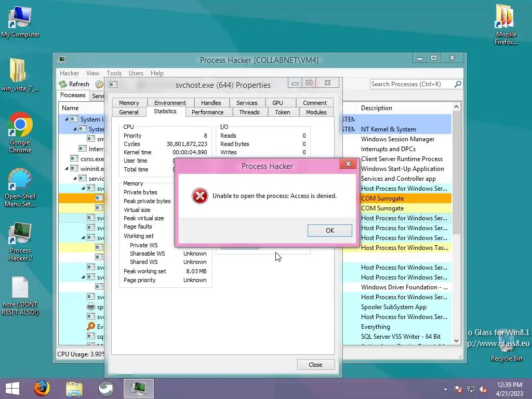Select the Comment tab
The image size is (532, 399).
[314, 103]
